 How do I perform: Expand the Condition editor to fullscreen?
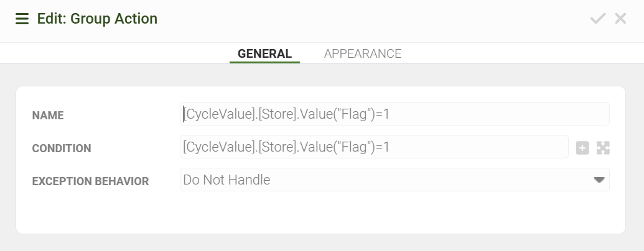tap(603, 148)
